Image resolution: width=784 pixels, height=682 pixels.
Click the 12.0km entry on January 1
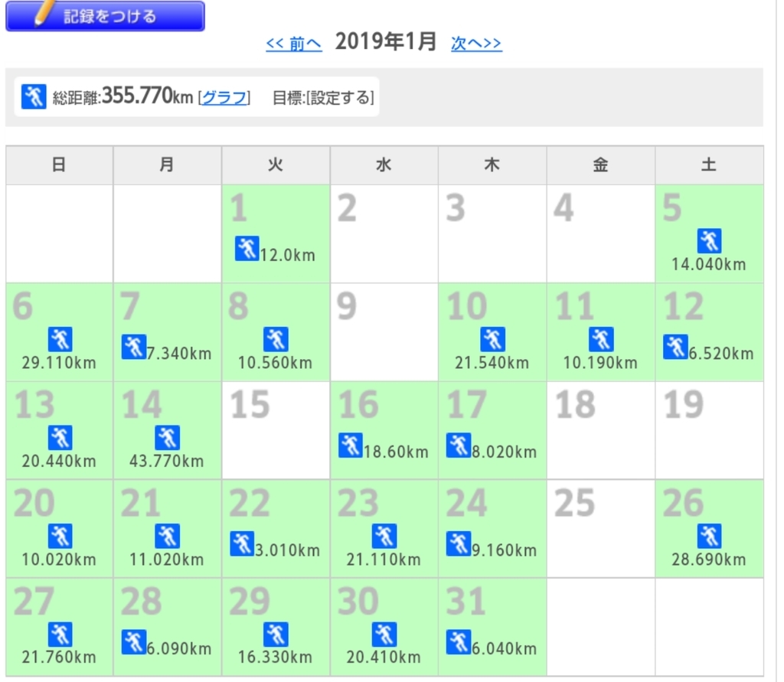coord(288,255)
